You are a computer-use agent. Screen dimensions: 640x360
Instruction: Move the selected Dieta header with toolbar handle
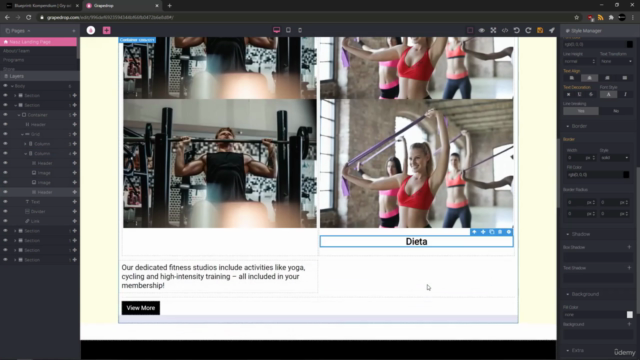click(x=483, y=232)
